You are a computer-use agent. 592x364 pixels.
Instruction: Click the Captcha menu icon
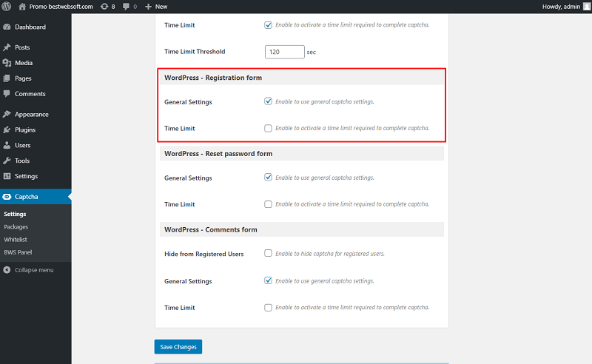coord(7,196)
